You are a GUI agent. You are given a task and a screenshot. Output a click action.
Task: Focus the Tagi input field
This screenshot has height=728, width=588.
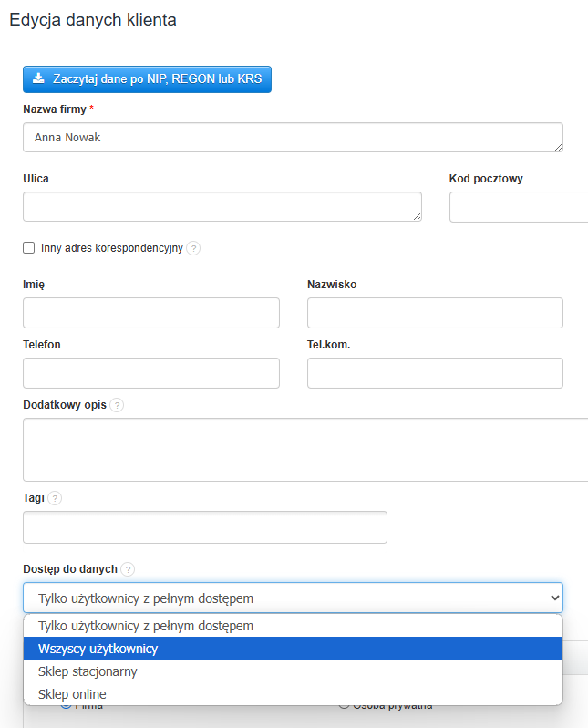point(205,527)
